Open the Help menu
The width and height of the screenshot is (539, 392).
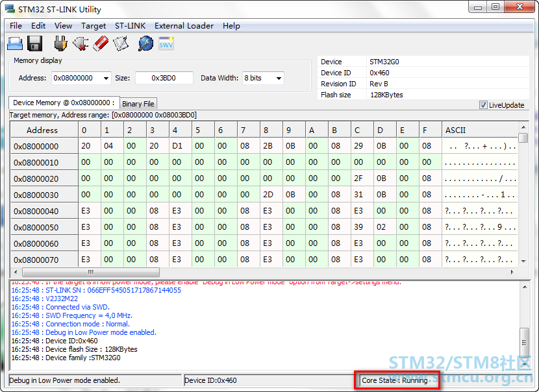click(231, 26)
